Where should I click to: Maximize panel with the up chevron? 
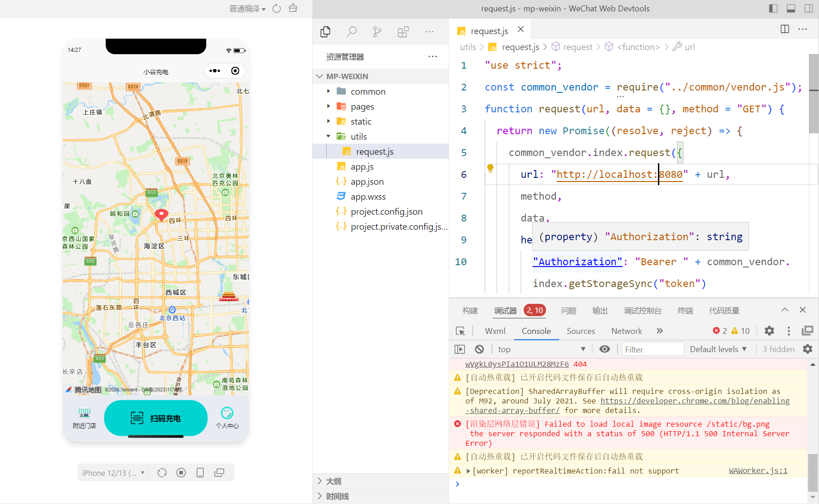785,310
